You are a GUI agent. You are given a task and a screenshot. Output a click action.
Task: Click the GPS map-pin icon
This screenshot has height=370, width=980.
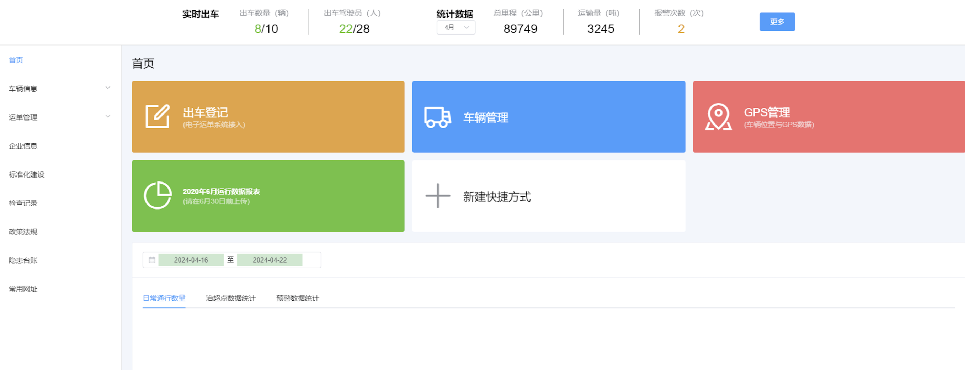[718, 116]
